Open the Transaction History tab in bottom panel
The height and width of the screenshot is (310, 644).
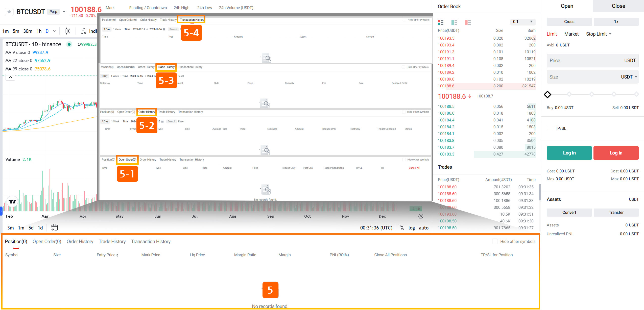[x=151, y=241]
